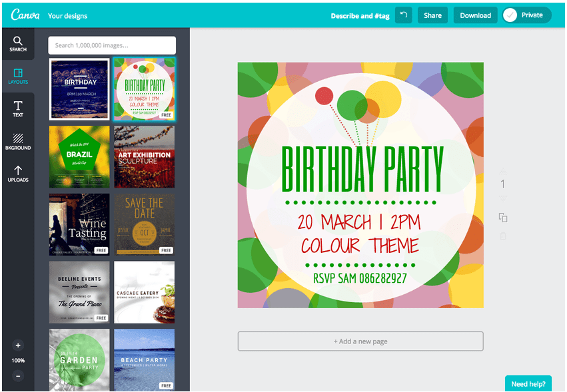Toggle the Private visibility switch
The height and width of the screenshot is (392, 567).
tap(526, 15)
